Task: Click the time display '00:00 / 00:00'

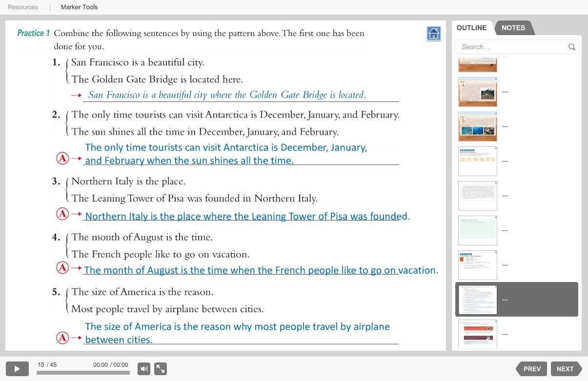Action: pos(111,365)
